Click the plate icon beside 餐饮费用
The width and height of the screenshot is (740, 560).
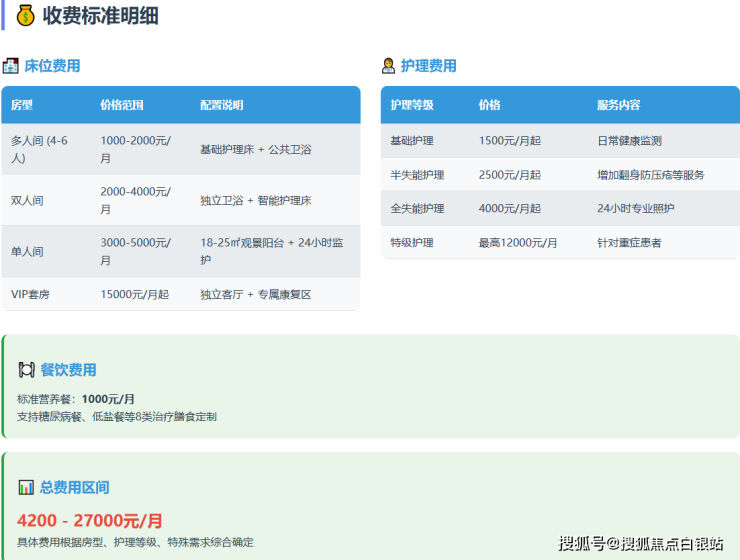click(x=26, y=370)
